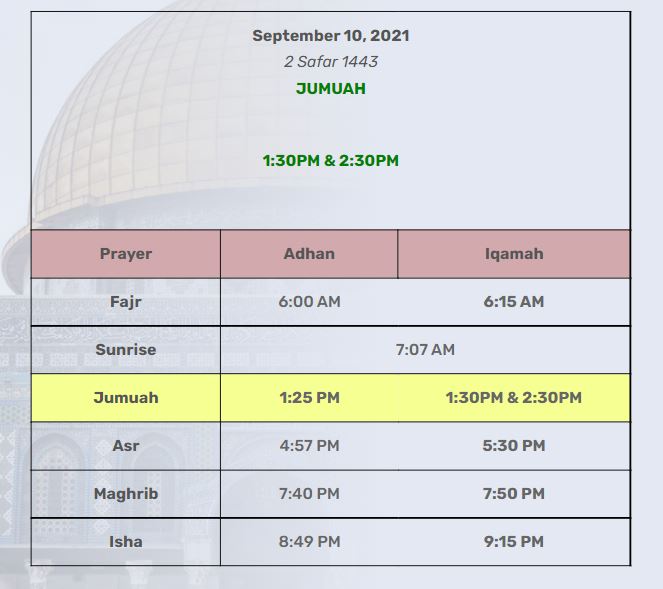This screenshot has height=589, width=663.
Task: Click the green 1:30PM & 2:30PM text
Action: point(331,161)
